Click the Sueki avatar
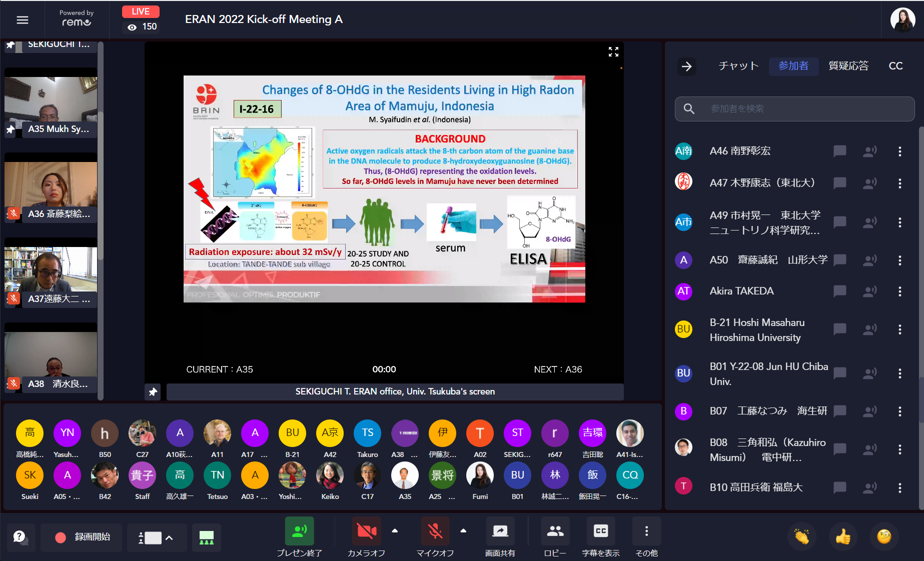 coord(30,475)
